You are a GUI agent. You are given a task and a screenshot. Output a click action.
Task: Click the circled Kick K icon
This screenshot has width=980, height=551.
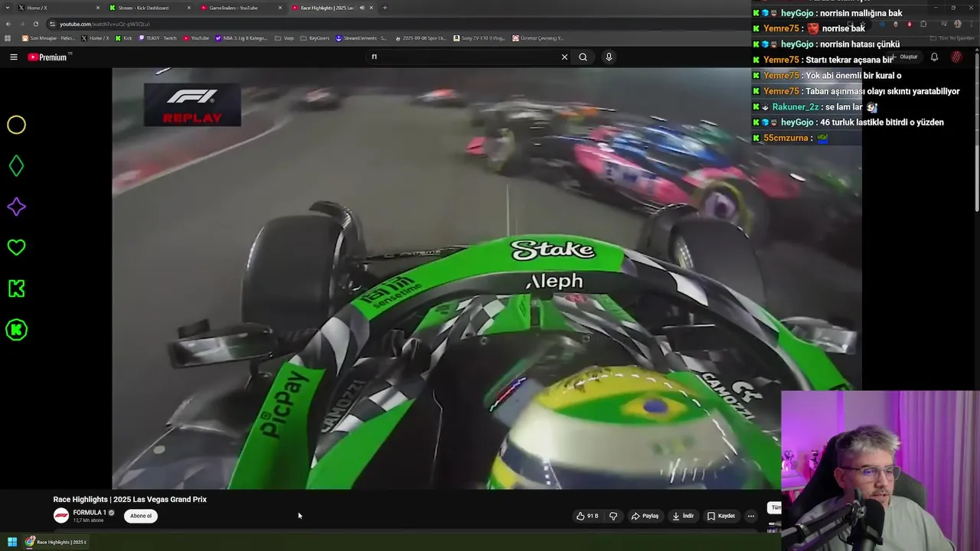coord(16,330)
